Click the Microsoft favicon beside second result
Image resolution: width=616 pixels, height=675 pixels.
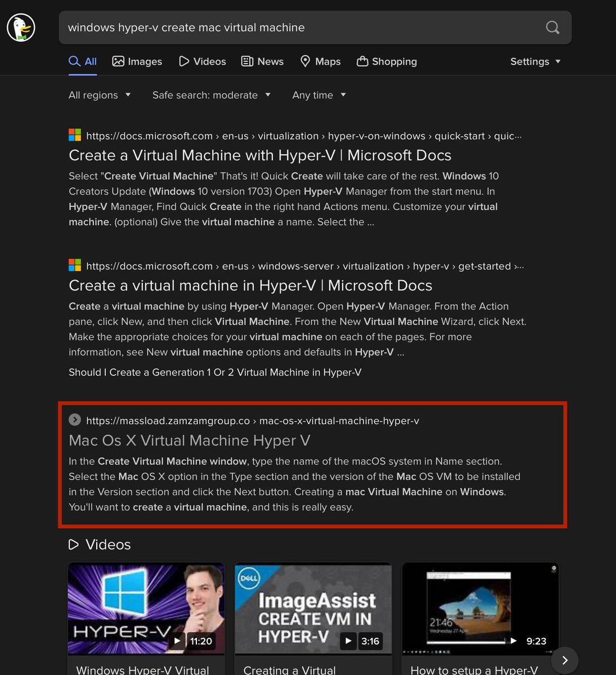click(75, 265)
